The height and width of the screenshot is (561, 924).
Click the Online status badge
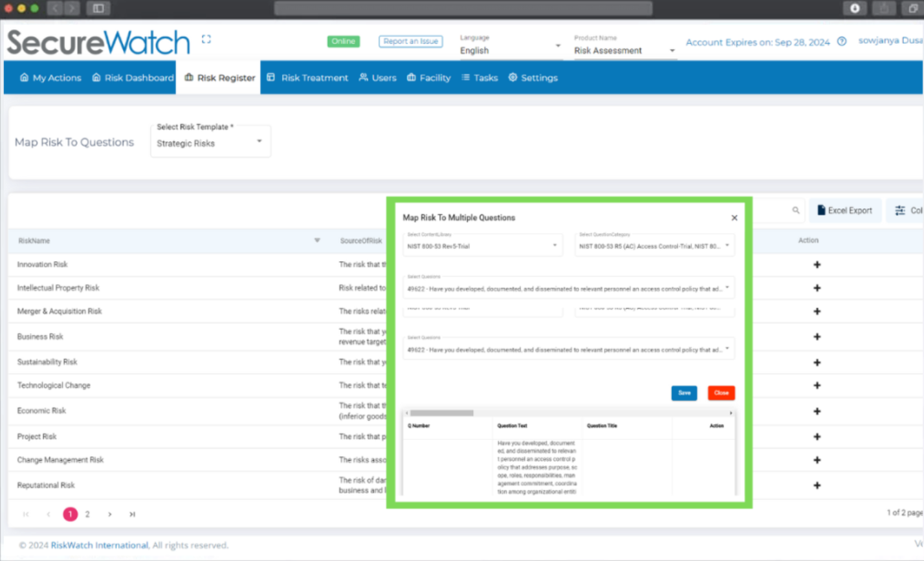343,41
